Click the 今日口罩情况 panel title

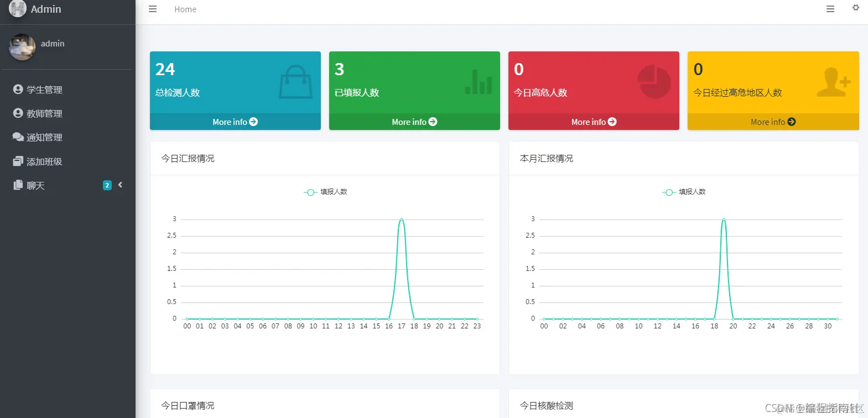[x=188, y=405]
